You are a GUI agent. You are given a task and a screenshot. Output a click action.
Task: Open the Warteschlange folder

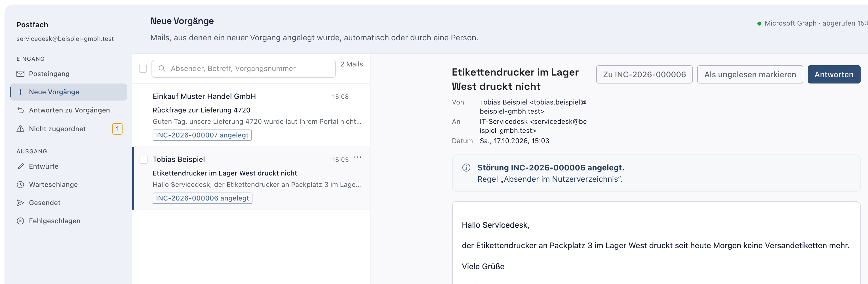[x=68, y=185]
